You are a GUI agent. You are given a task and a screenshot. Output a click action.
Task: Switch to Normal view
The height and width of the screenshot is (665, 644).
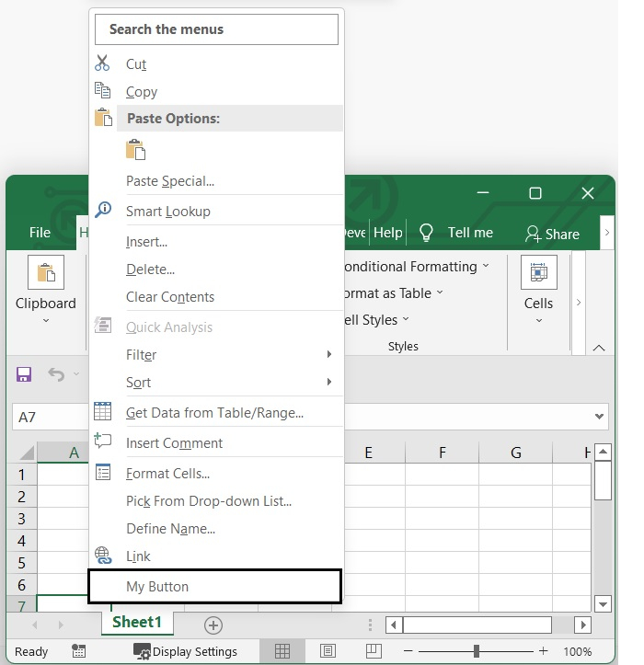pyautogui.click(x=282, y=651)
